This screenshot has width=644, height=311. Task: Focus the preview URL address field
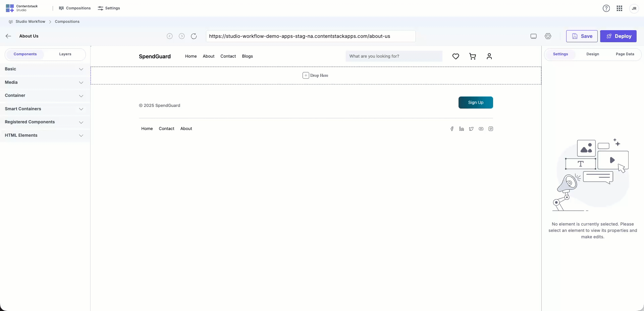point(311,36)
